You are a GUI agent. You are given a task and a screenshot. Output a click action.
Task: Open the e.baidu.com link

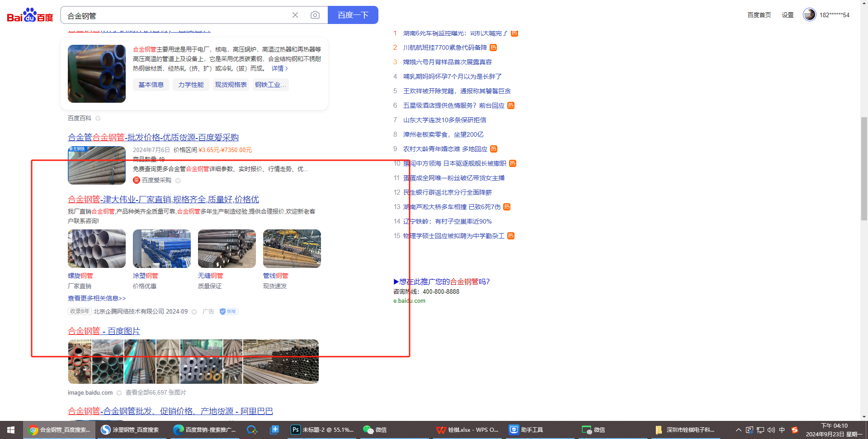409,301
